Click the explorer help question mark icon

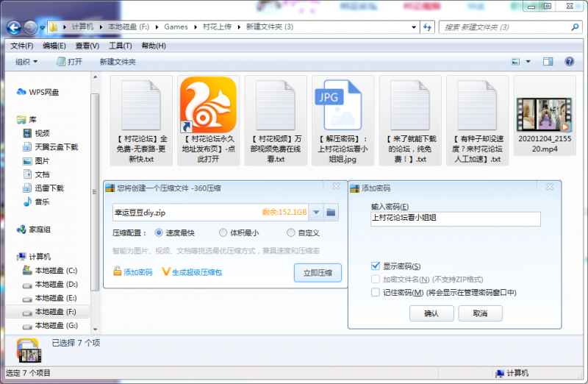point(570,62)
